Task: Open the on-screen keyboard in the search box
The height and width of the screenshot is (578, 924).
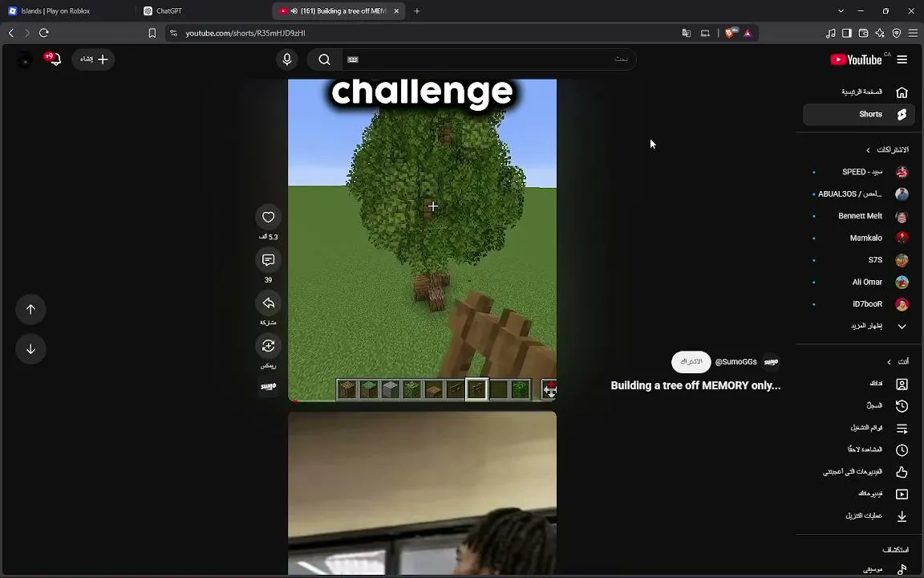Action: click(x=353, y=59)
